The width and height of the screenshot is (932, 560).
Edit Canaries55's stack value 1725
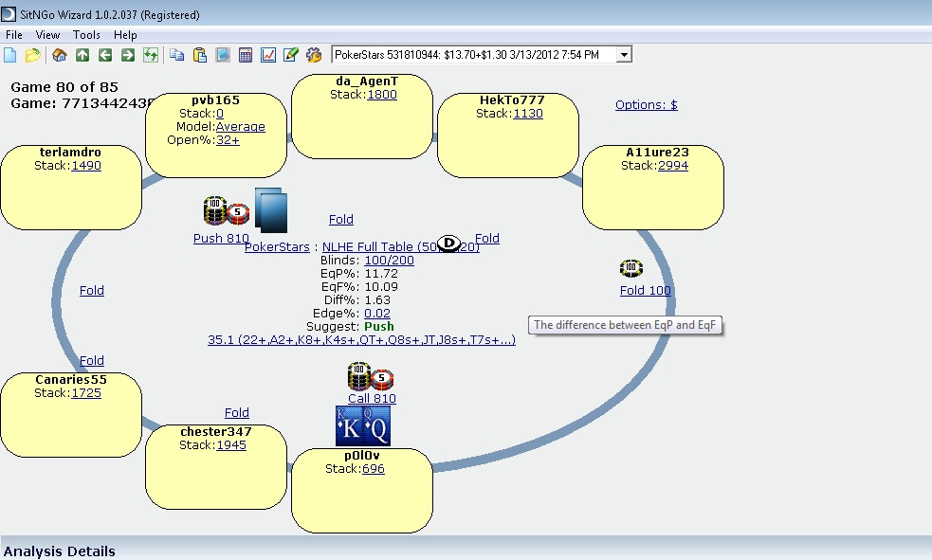86,393
